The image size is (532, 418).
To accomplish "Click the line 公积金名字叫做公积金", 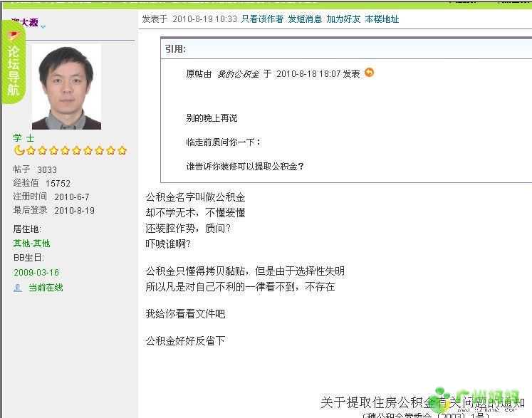I will [195, 197].
